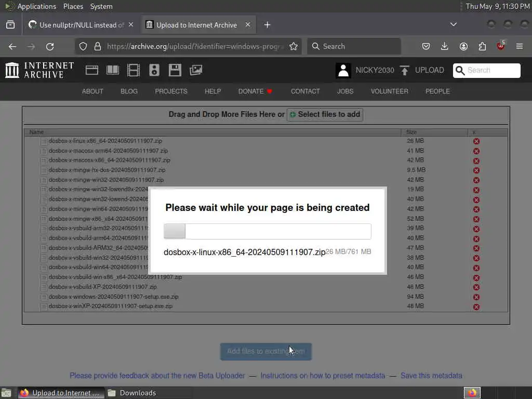Remove dosbox-x-macosx-arm64 zip file
Image resolution: width=532 pixels, height=399 pixels.
pos(476,151)
